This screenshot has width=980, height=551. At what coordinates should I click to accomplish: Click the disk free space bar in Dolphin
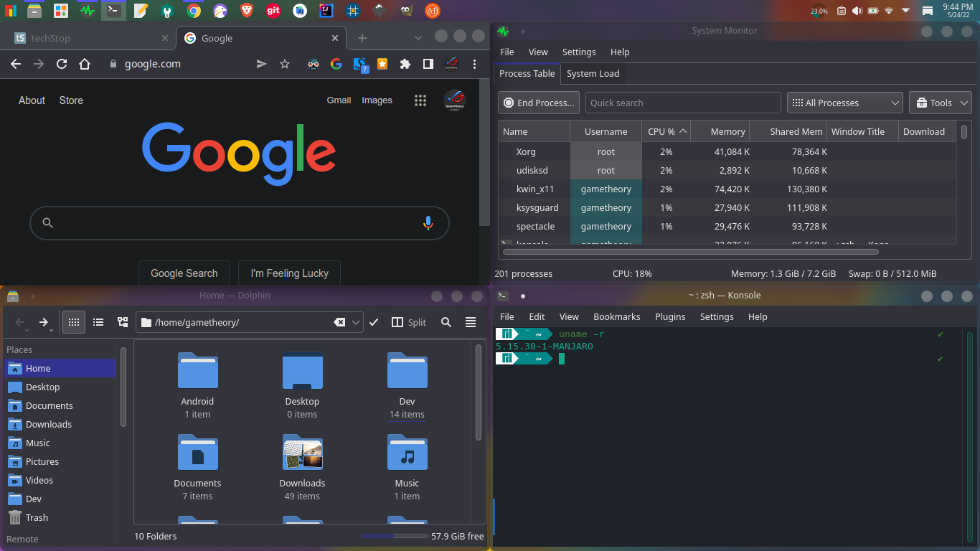tap(395, 536)
